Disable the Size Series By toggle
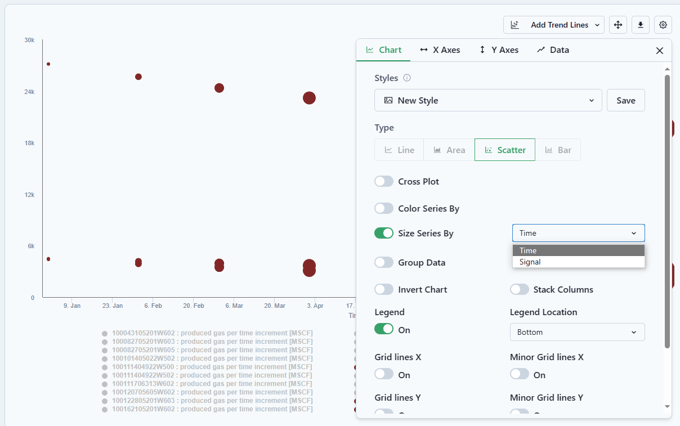 click(x=384, y=233)
